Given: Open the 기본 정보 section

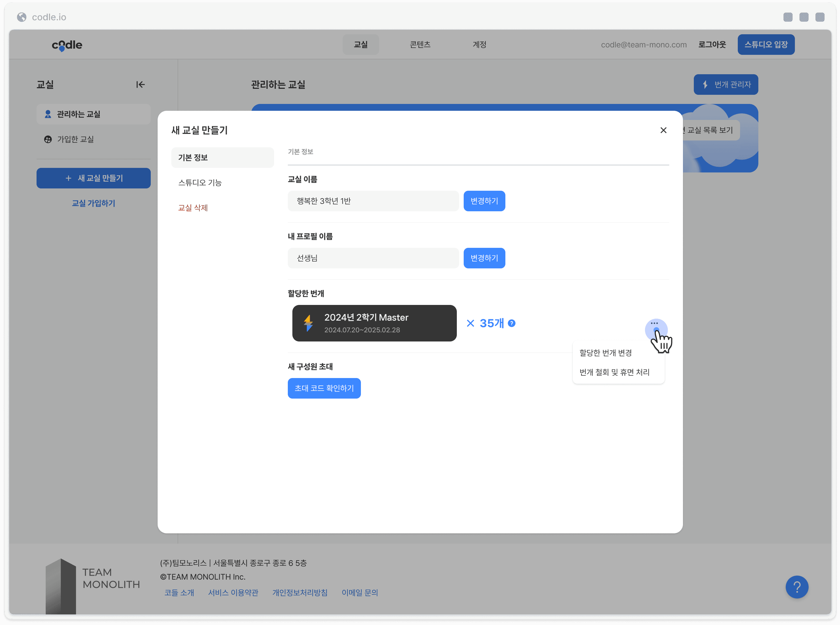Looking at the screenshot, I should 222,157.
